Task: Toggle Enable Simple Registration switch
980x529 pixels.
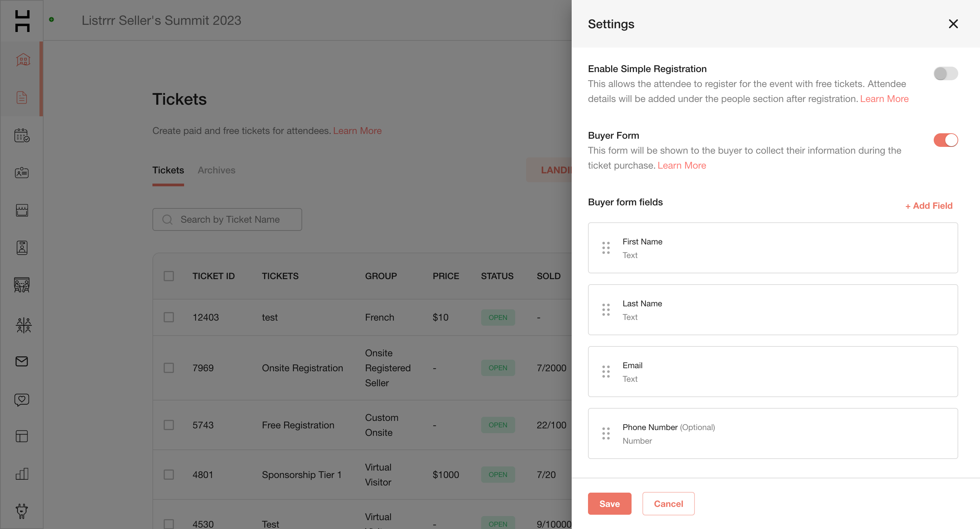Action: pyautogui.click(x=945, y=73)
